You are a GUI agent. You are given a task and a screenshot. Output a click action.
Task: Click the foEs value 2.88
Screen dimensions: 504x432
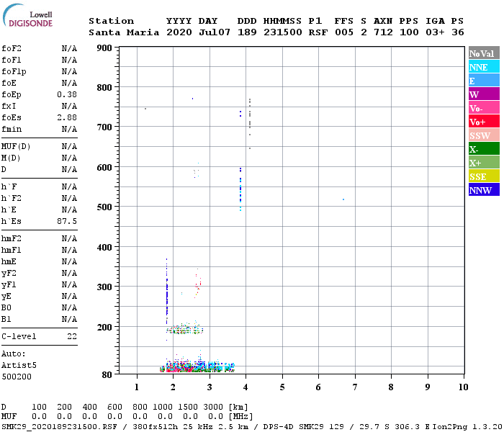[x=67, y=117]
